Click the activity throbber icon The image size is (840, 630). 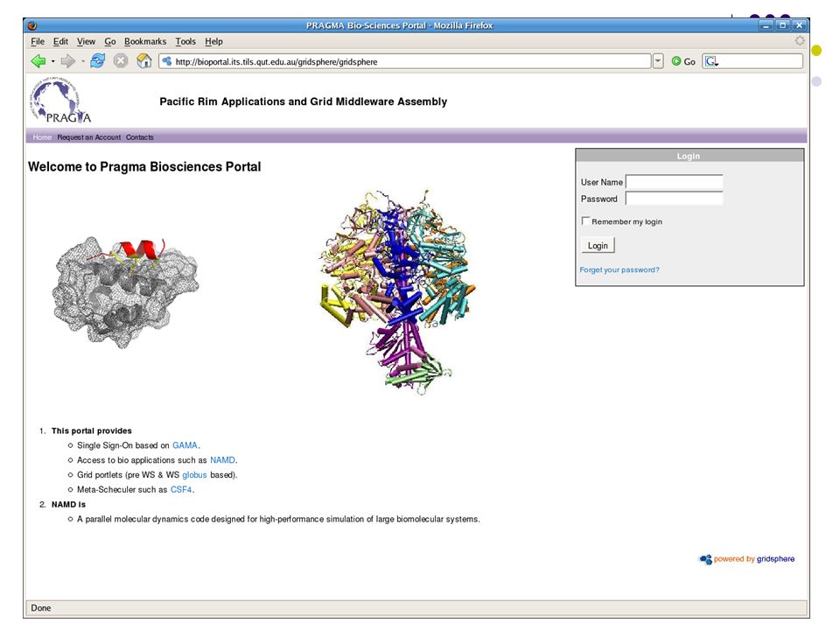(800, 41)
